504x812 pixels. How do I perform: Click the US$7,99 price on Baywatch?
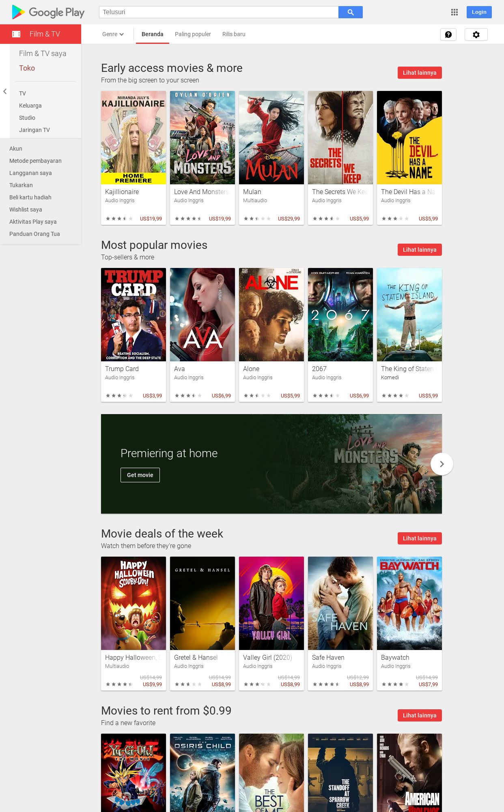click(x=428, y=685)
